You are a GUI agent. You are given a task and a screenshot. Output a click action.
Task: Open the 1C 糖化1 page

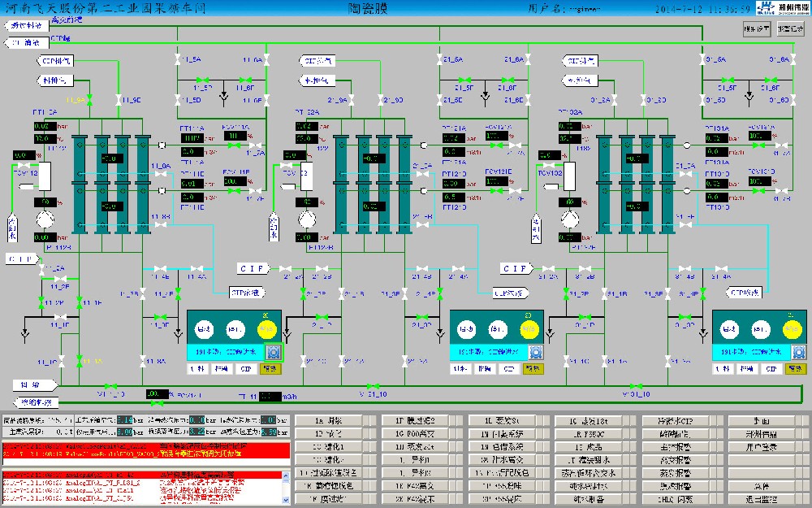pyautogui.click(x=328, y=446)
